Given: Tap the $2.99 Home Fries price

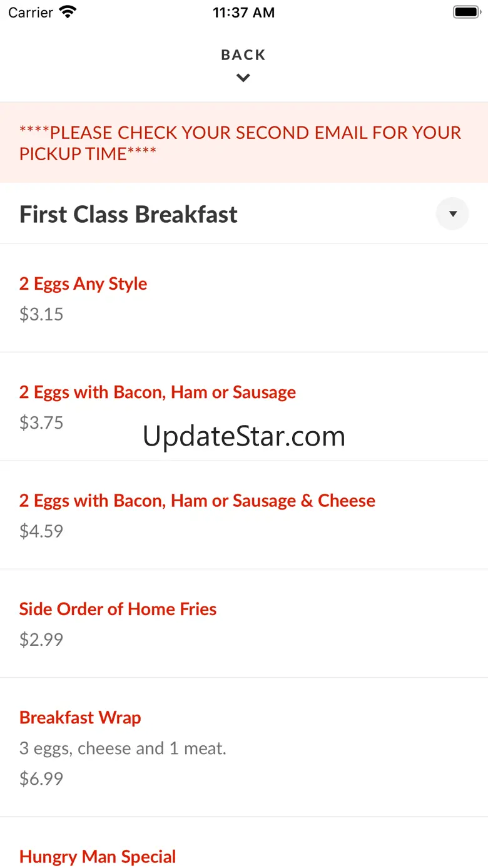Looking at the screenshot, I should [x=41, y=640].
